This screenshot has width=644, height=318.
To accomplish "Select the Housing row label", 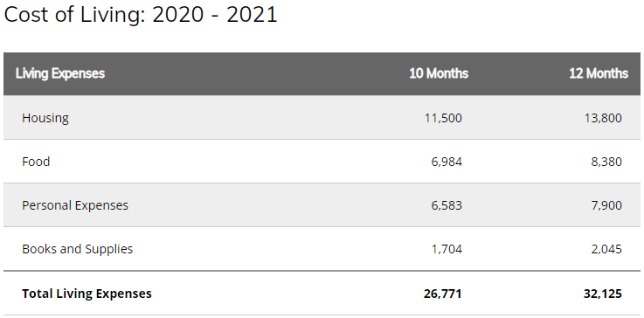I will tap(45, 118).
